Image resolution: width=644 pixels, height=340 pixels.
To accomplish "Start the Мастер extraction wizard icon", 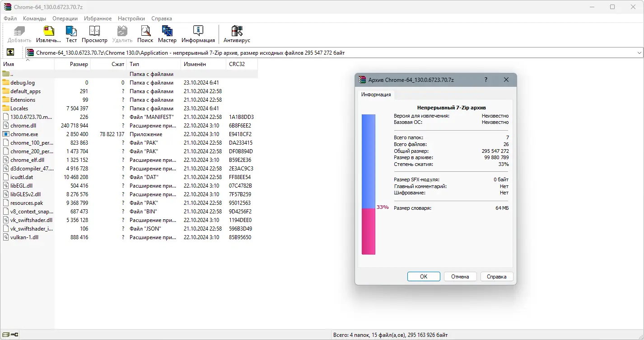I will click(167, 32).
